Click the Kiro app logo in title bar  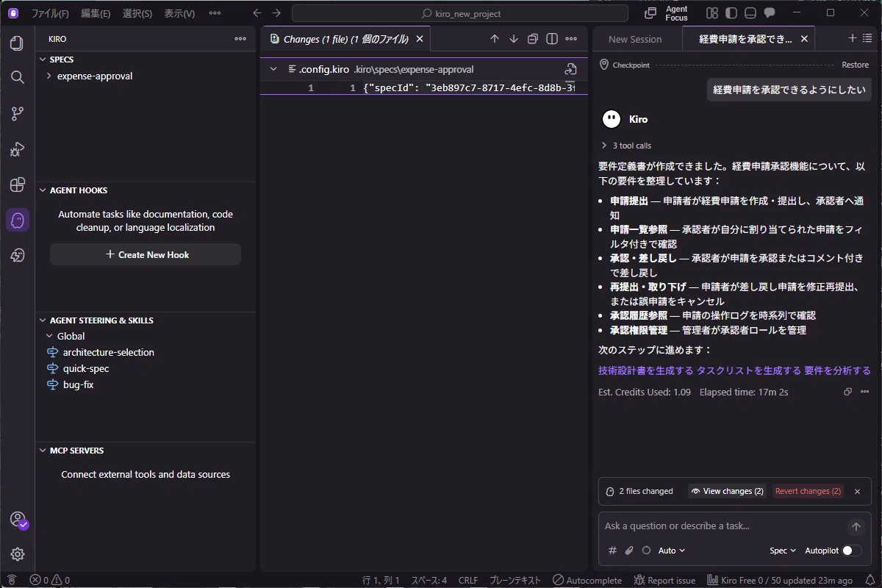pyautogui.click(x=13, y=13)
